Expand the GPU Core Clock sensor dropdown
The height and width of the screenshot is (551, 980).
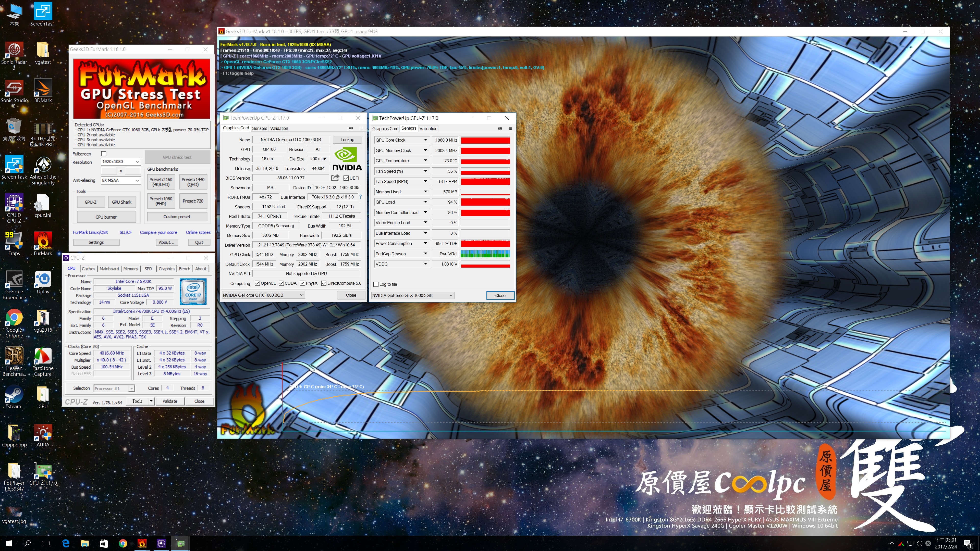click(x=425, y=140)
